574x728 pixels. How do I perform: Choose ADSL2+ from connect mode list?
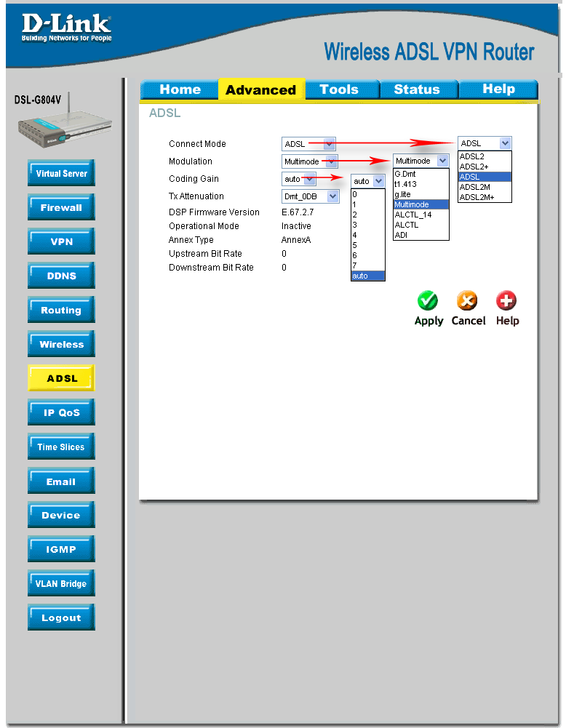485,167
